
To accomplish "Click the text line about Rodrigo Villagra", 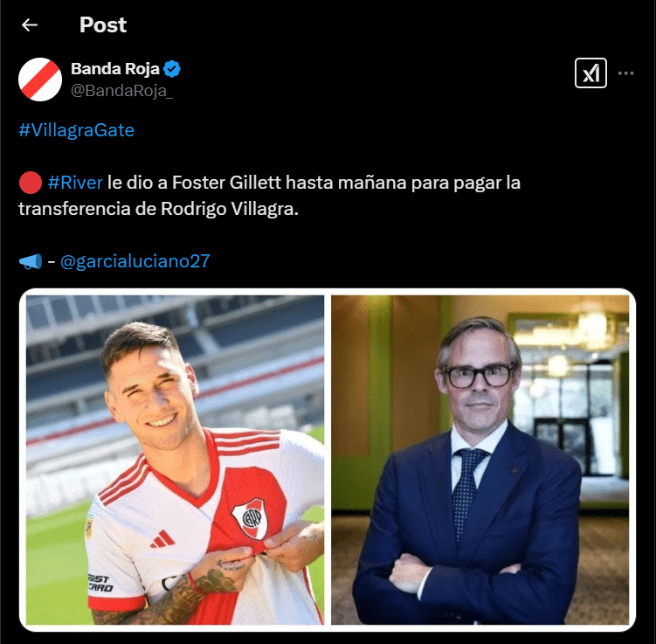I will coord(158,208).
